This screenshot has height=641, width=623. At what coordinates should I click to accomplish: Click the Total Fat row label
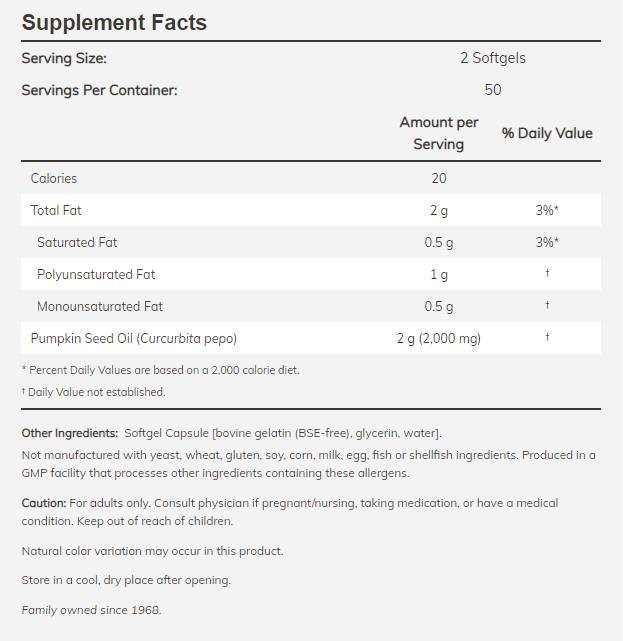(x=56, y=210)
